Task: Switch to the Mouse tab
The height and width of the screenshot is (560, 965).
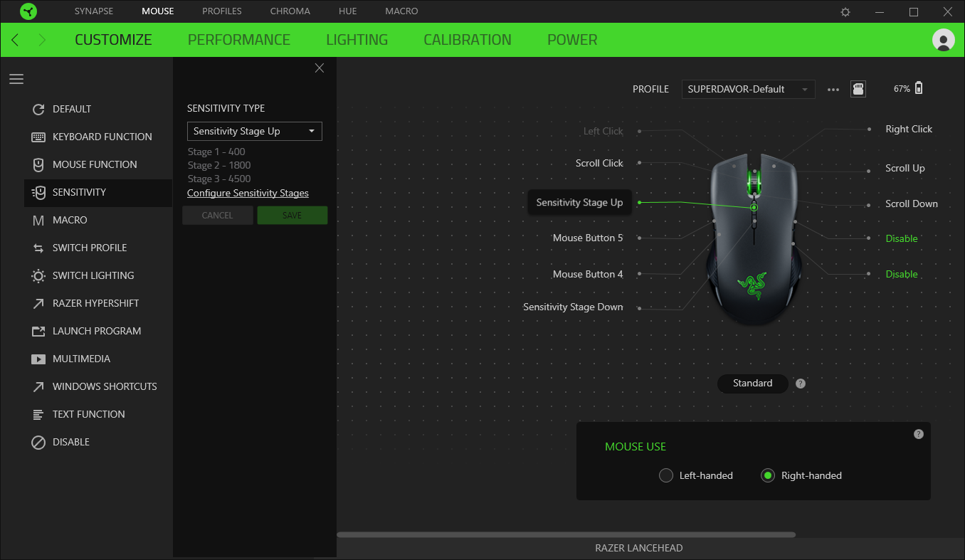Action: click(x=157, y=11)
